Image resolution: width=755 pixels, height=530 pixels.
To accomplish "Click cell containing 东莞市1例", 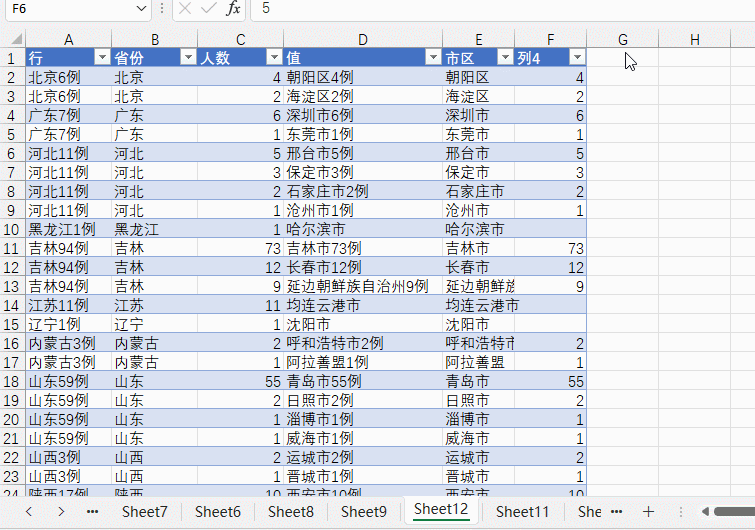I will point(363,134).
